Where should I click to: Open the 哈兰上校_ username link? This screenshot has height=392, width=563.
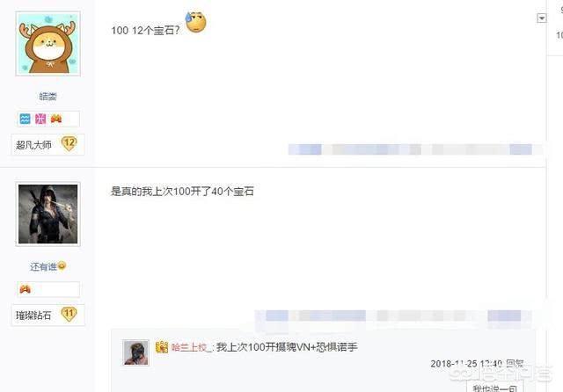191,347
